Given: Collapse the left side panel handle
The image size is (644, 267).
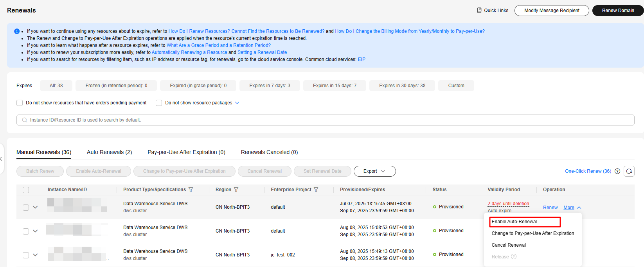Looking at the screenshot, I should point(2,159).
